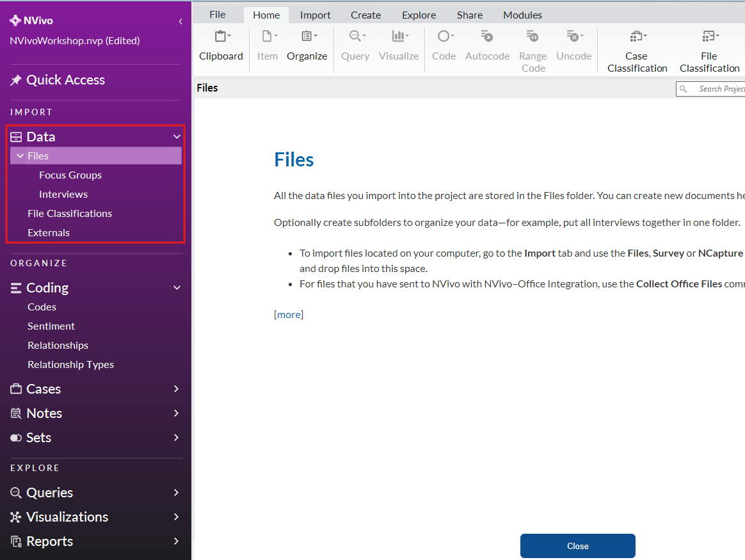Image resolution: width=745 pixels, height=560 pixels.
Task: Open the Organize ribbon menu
Action: pyautogui.click(x=307, y=45)
